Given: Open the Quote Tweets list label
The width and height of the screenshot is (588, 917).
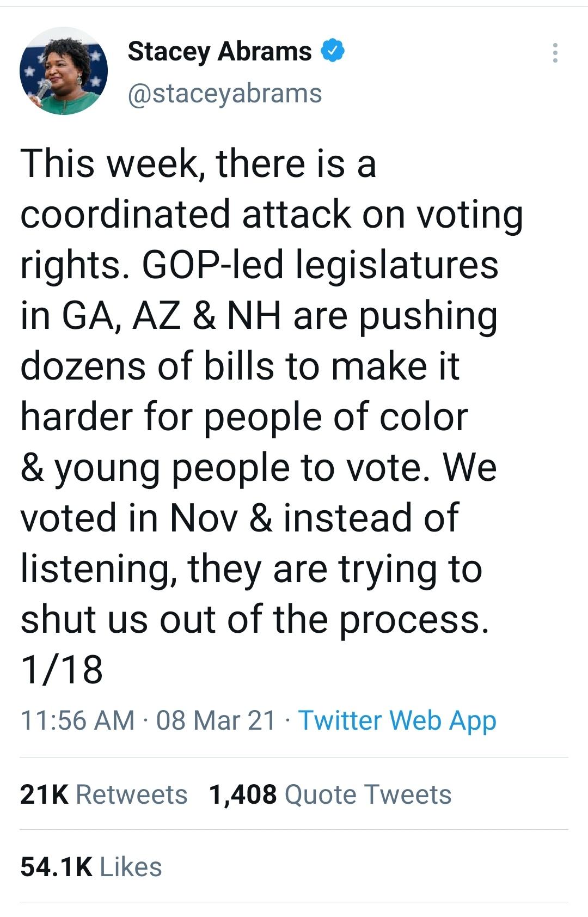Looking at the screenshot, I should tap(367, 794).
